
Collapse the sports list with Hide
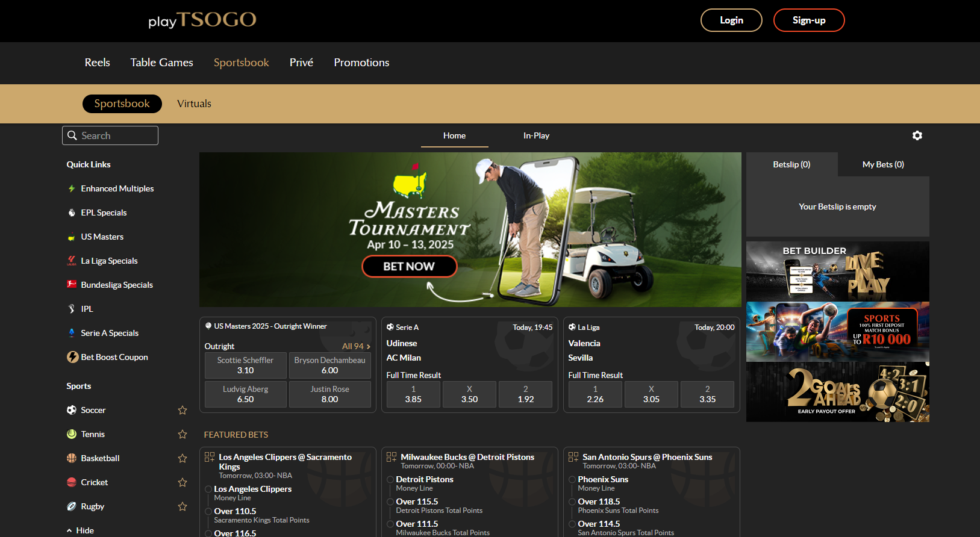80,530
